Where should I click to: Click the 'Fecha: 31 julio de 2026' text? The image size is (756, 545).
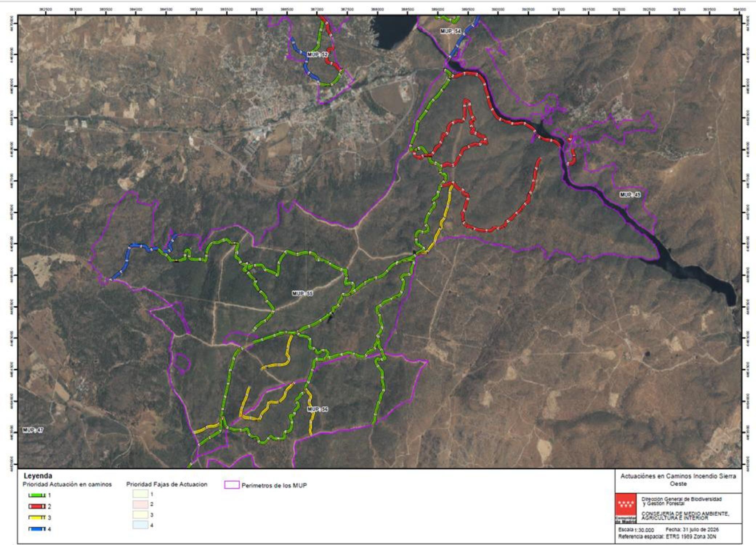click(x=692, y=530)
